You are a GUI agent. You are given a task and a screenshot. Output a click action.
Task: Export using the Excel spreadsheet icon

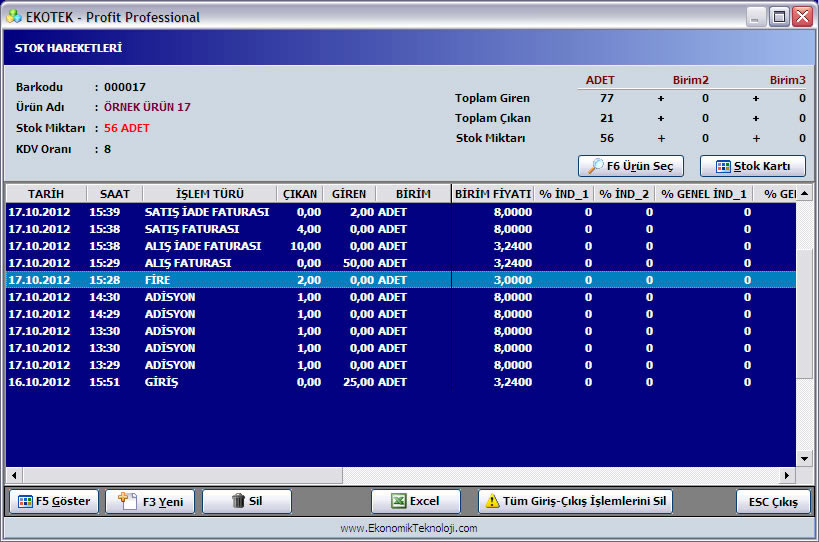click(399, 501)
